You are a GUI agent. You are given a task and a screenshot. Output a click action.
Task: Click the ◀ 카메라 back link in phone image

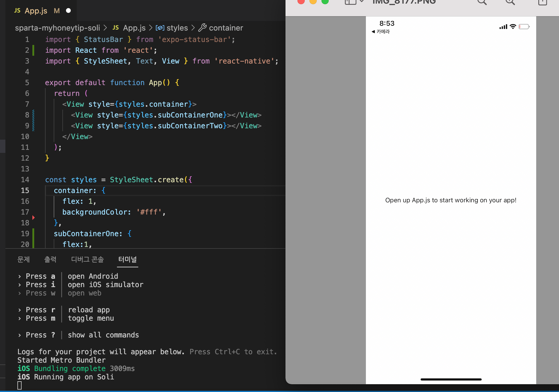381,31
